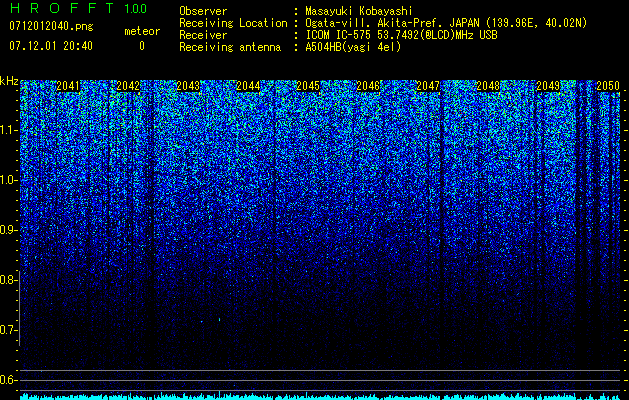
Task: Click the HROFFT 1.0.0 title text
Action: click(x=78, y=8)
